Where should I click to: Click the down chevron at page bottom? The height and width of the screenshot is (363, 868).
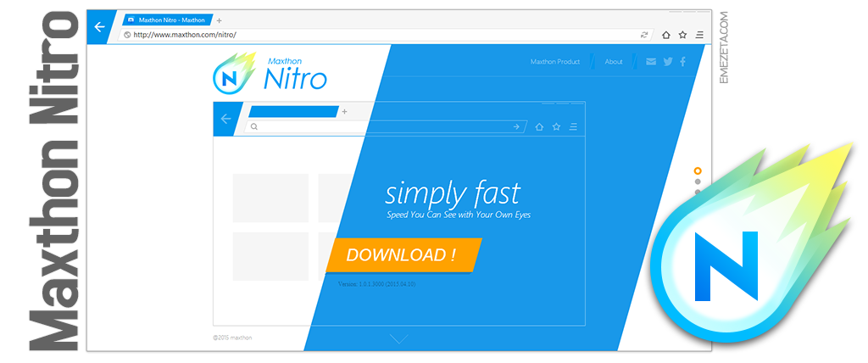(398, 338)
